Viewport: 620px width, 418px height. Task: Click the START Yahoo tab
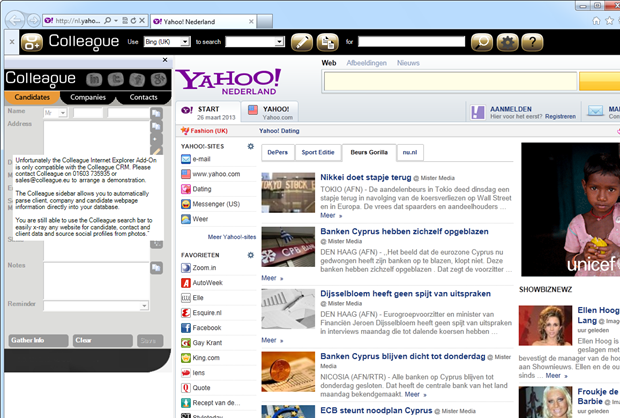(208, 112)
